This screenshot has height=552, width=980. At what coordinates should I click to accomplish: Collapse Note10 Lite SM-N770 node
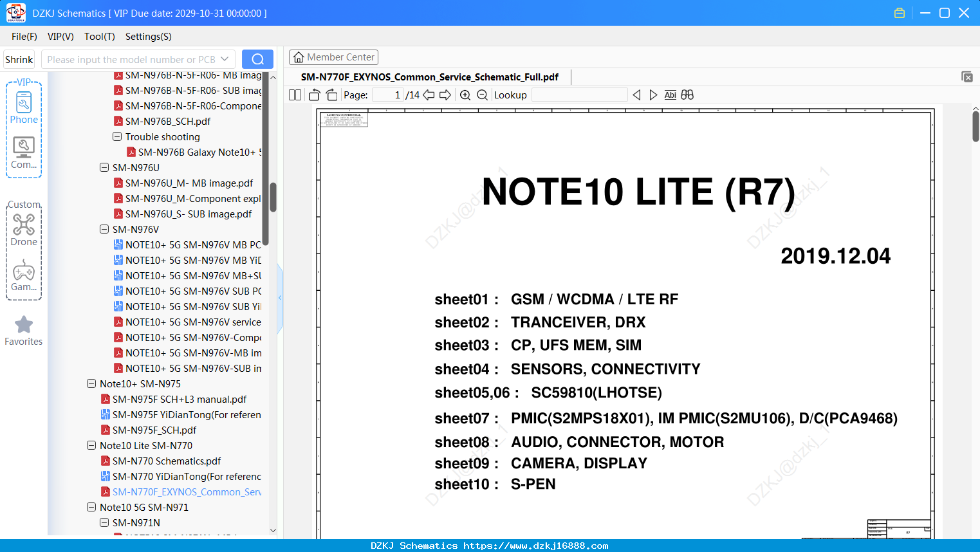click(x=91, y=445)
